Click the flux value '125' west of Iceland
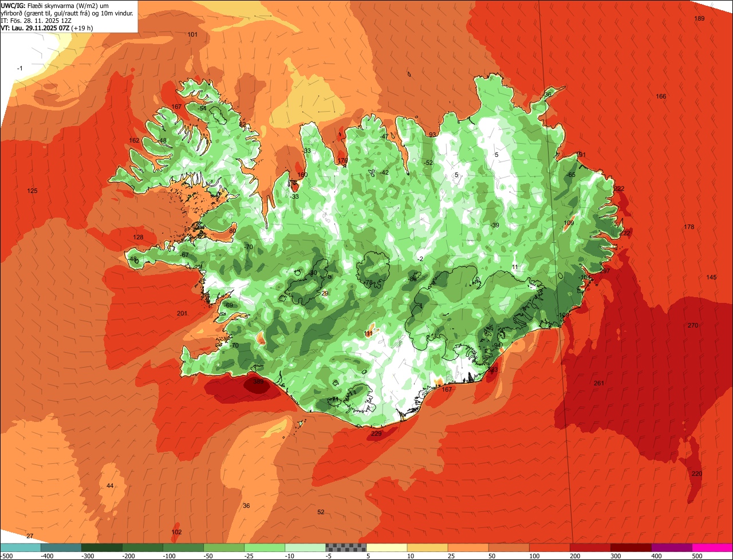The width and height of the screenshot is (733, 560). 32,191
